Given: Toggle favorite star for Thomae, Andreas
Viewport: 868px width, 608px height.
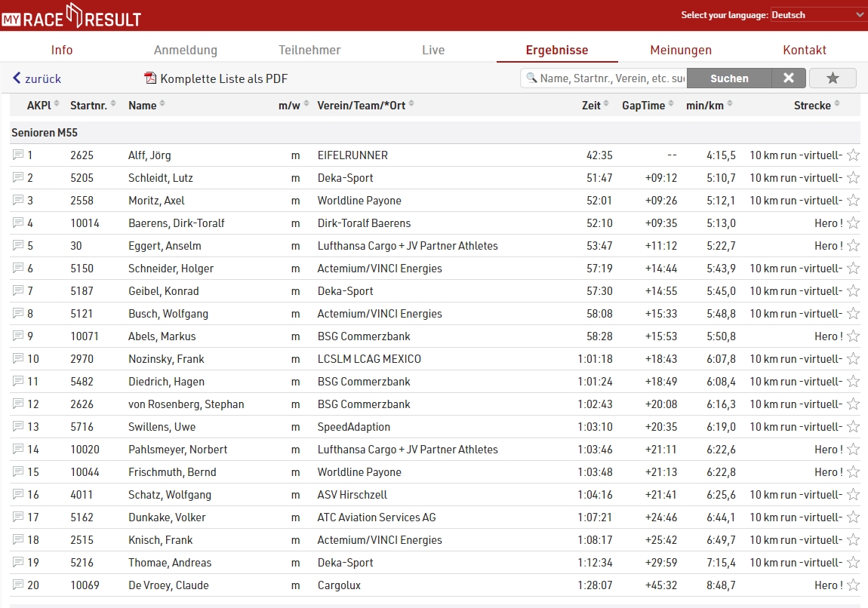Looking at the screenshot, I should (853, 563).
